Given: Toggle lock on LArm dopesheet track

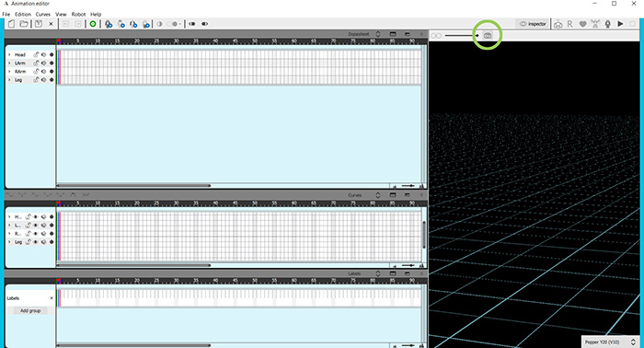Looking at the screenshot, I should coord(36,64).
